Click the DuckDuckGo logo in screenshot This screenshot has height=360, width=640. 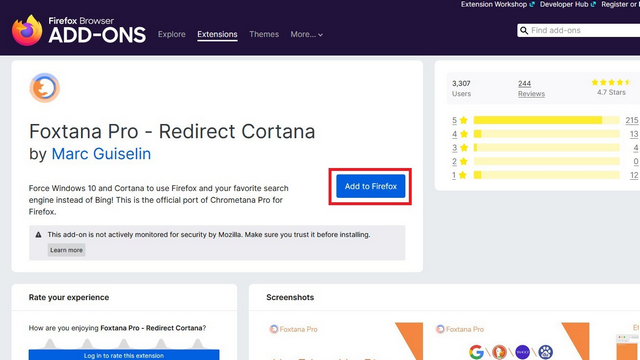(x=499, y=352)
